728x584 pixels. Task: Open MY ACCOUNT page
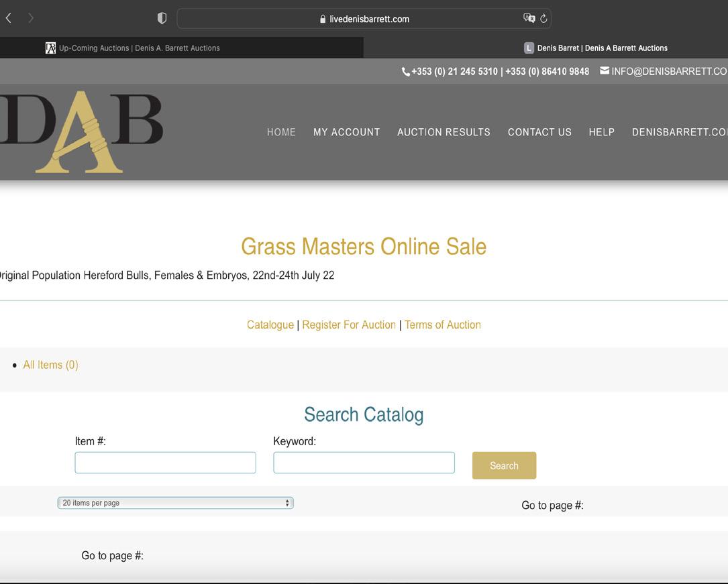[347, 132]
